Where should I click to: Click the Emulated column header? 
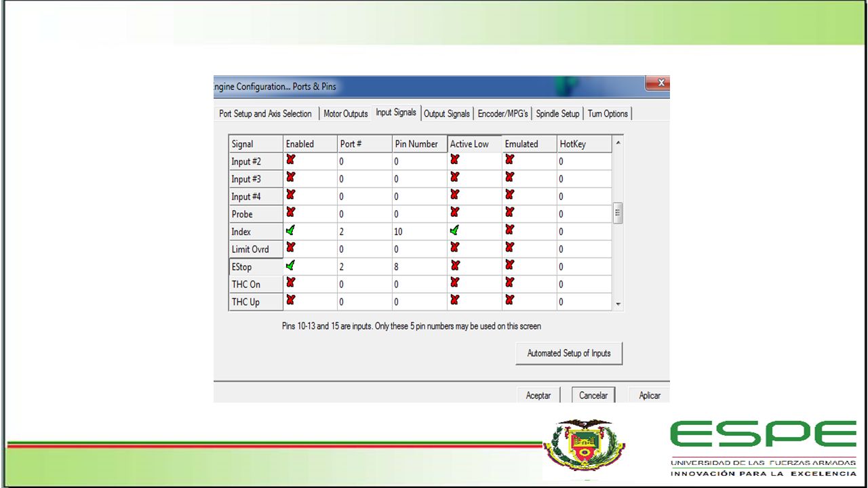click(x=530, y=144)
